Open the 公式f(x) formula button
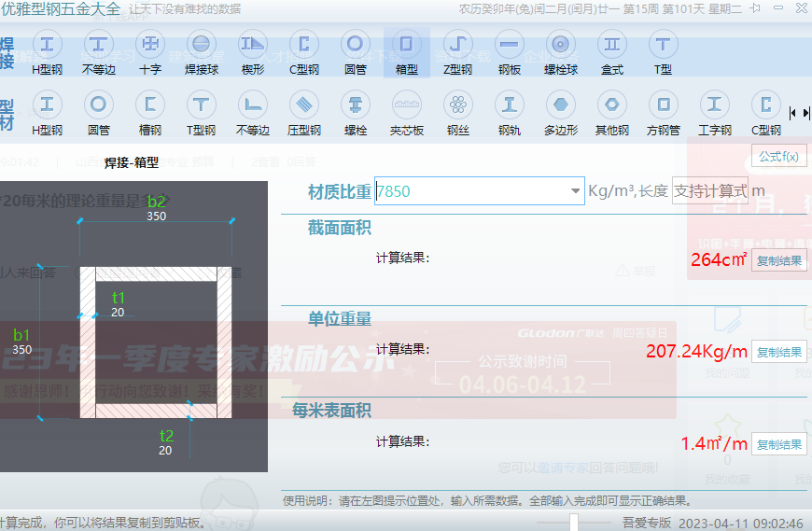Viewport: 812px width, 531px height. click(778, 156)
